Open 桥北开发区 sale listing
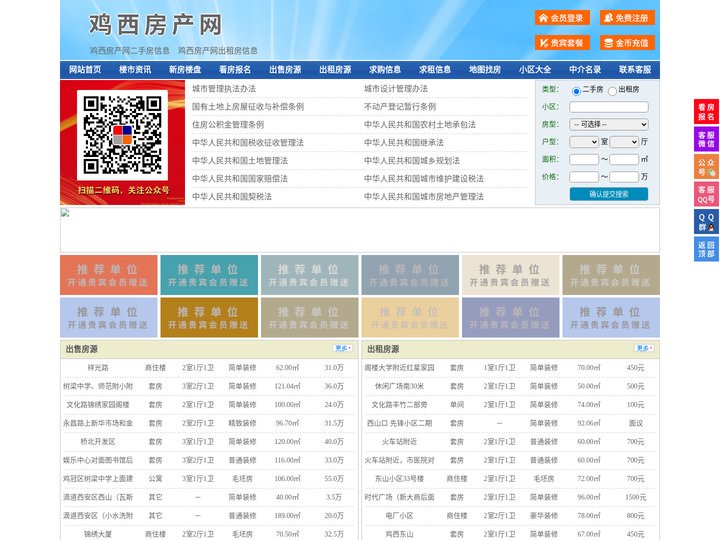Screen dimensions: 720x540 click(98, 442)
